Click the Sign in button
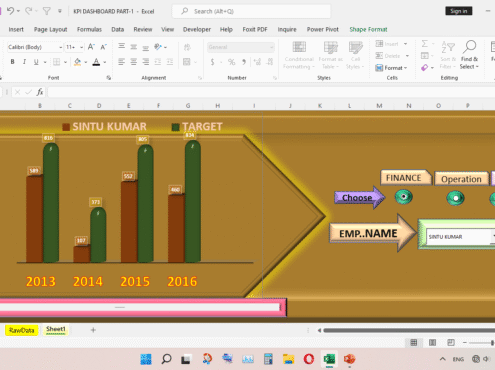 point(459,11)
